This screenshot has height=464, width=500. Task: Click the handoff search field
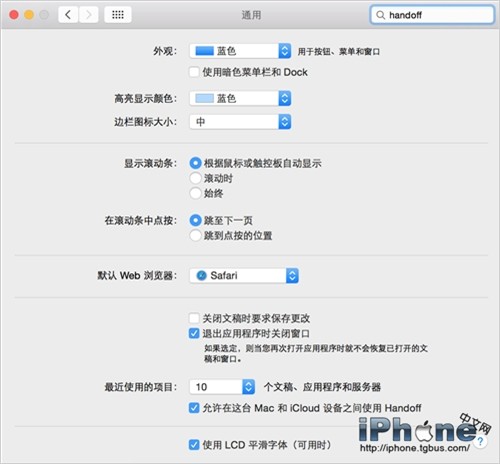432,15
